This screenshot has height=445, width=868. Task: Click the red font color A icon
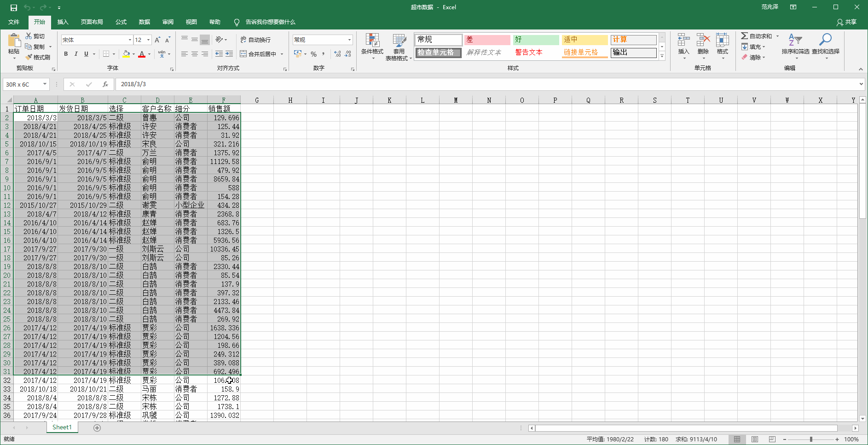click(x=142, y=54)
